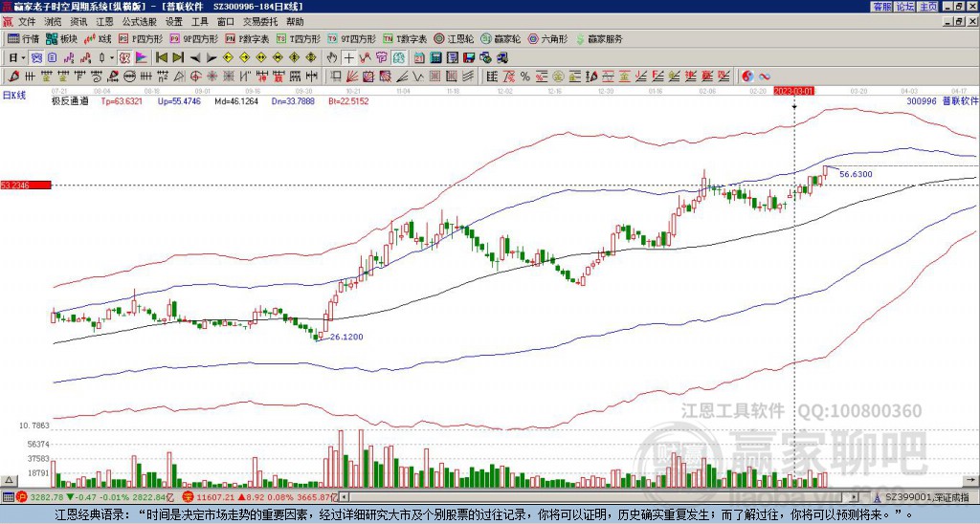Click the Tp=63.6321 value
980x524 pixels.
point(122,100)
